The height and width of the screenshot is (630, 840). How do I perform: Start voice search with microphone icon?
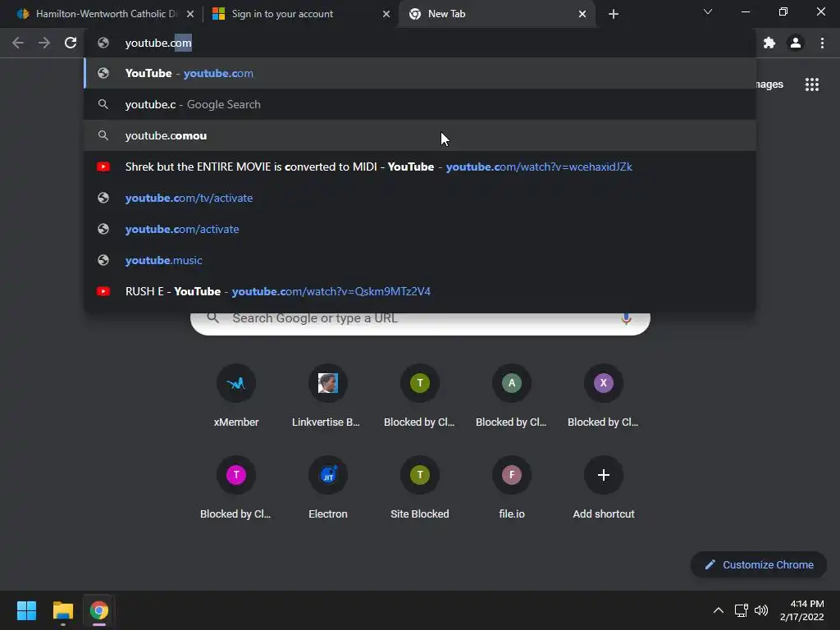(x=626, y=318)
